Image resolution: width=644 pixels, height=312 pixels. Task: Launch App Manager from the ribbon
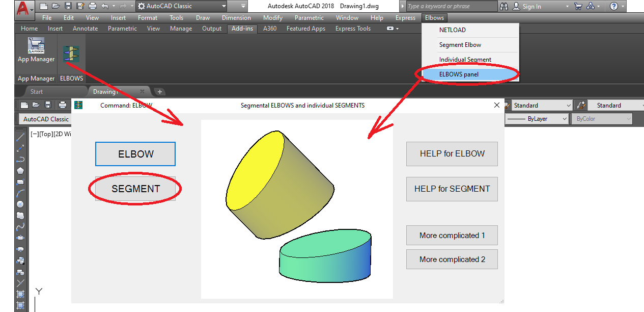click(36, 49)
